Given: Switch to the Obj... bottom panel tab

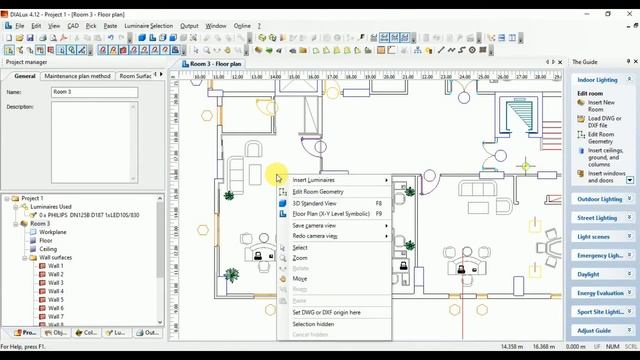Looking at the screenshot, I should [x=56, y=333].
